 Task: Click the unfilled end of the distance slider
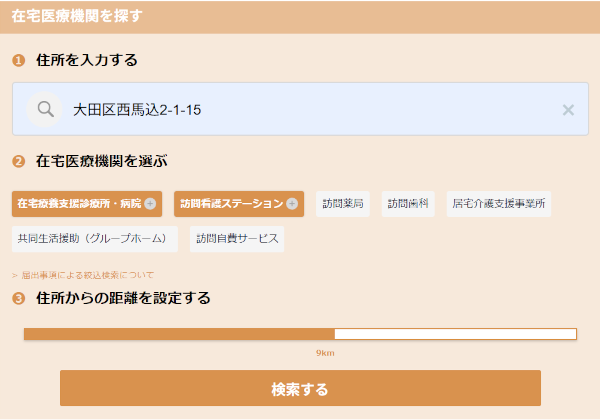(560, 334)
